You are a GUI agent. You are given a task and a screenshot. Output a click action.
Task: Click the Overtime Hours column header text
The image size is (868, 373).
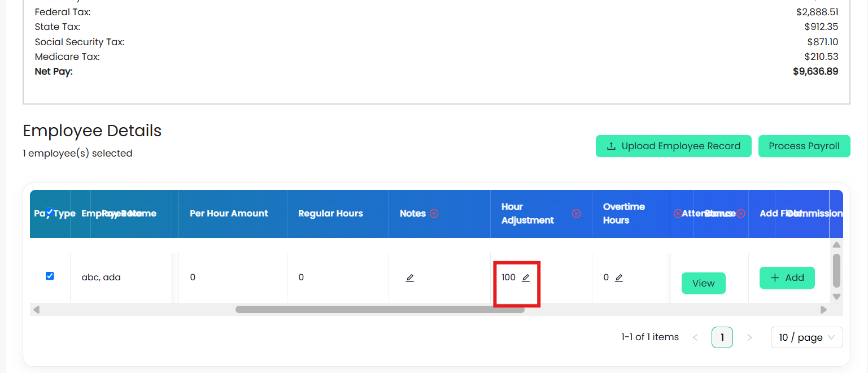click(x=624, y=214)
